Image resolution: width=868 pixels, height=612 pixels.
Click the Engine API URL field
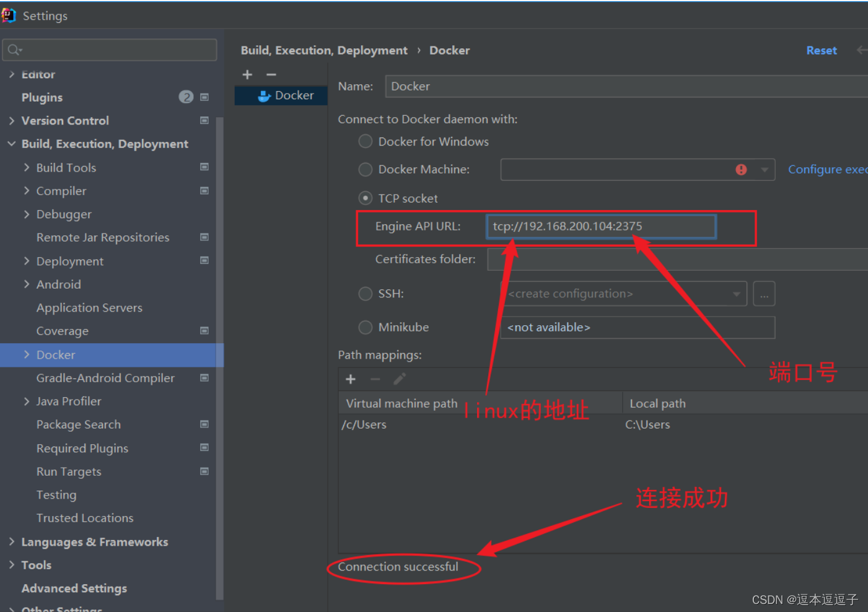tap(601, 226)
